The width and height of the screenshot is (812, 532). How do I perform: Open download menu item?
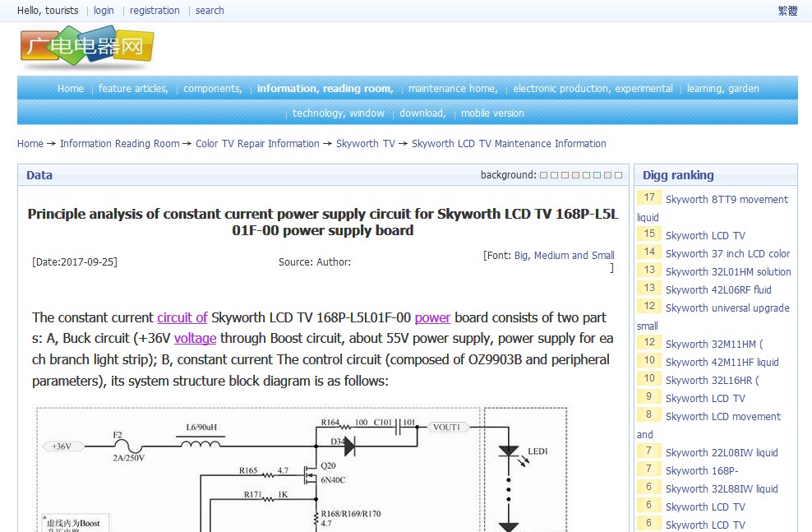422,113
